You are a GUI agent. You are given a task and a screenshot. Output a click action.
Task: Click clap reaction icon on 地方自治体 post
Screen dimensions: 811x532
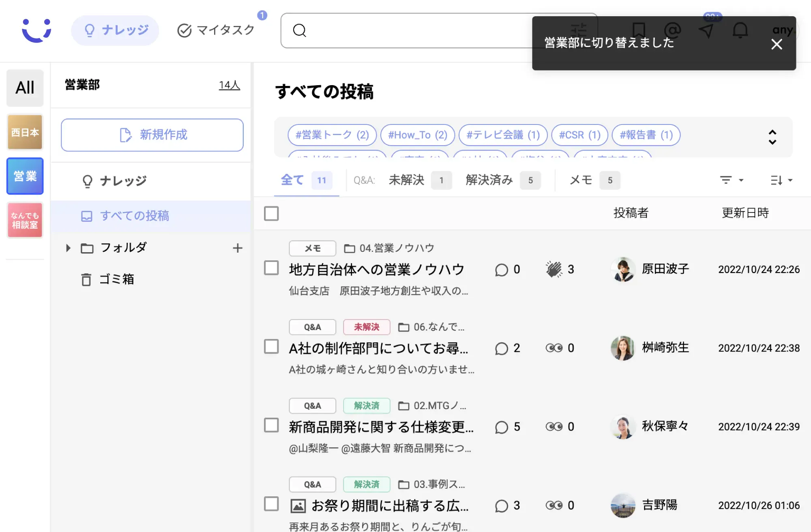click(554, 269)
